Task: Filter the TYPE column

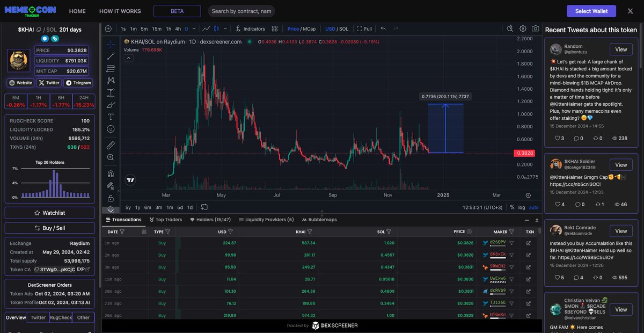Action: coord(168,232)
